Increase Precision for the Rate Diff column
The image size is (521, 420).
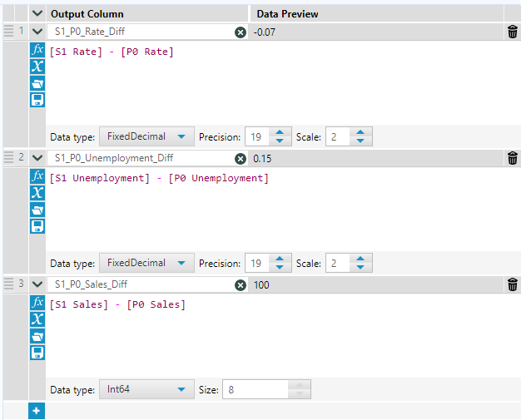coord(279,132)
